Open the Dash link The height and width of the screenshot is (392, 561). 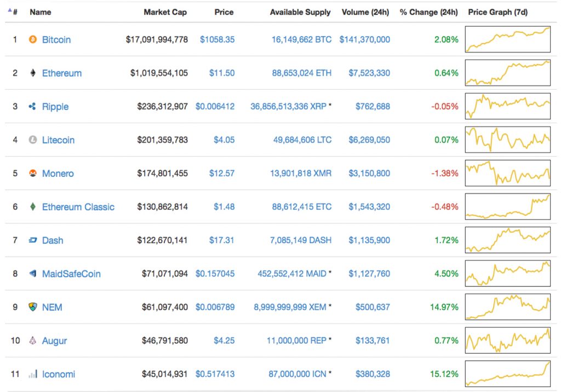(53, 240)
